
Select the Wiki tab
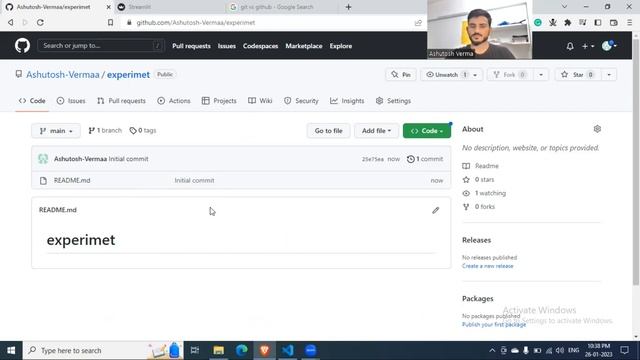pyautogui.click(x=260, y=101)
